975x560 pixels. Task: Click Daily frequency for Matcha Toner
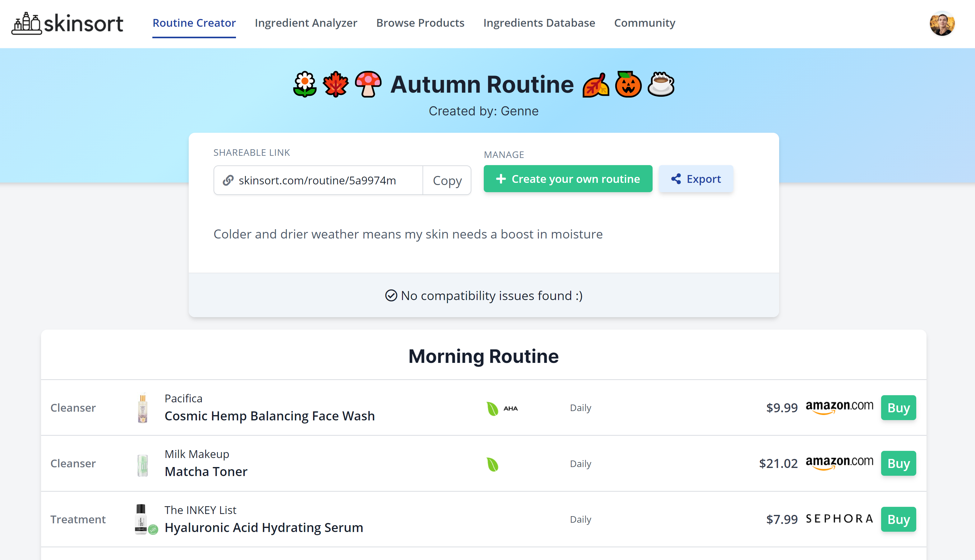pyautogui.click(x=580, y=464)
